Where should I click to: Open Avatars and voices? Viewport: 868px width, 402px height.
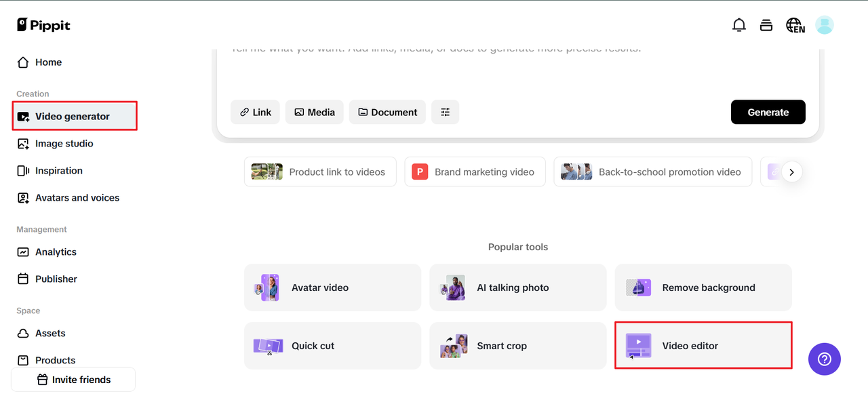coord(73,198)
